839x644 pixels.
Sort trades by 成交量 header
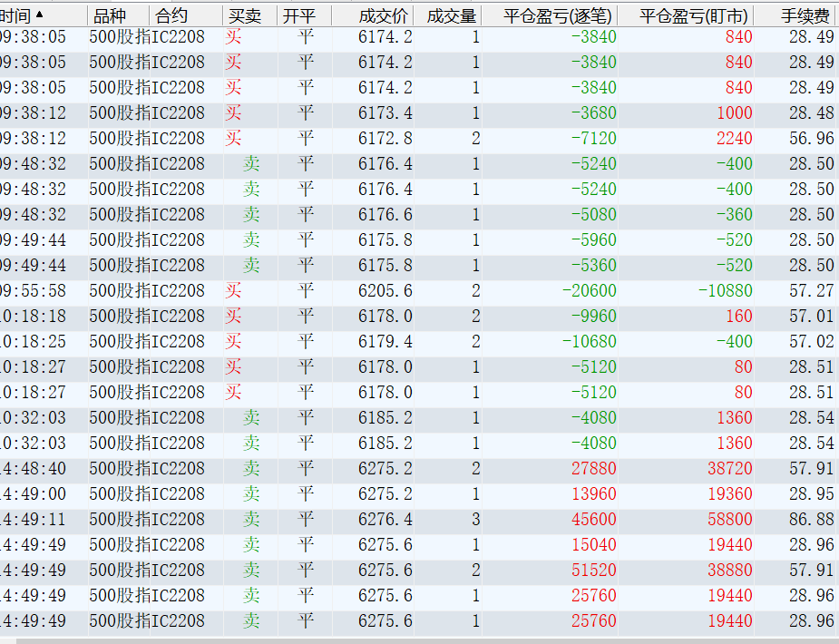pyautogui.click(x=451, y=15)
